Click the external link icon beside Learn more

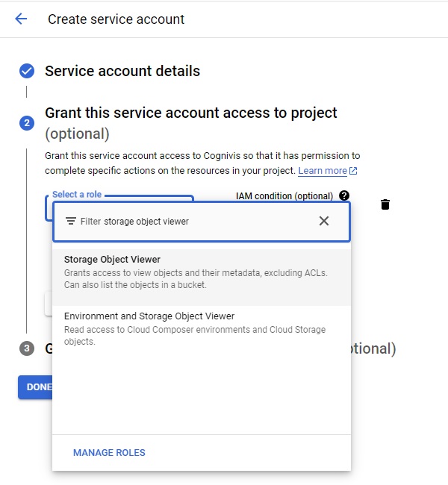tap(354, 171)
